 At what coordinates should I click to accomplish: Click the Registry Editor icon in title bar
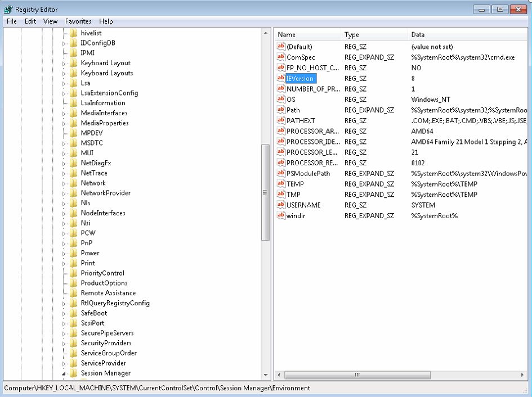(8, 9)
